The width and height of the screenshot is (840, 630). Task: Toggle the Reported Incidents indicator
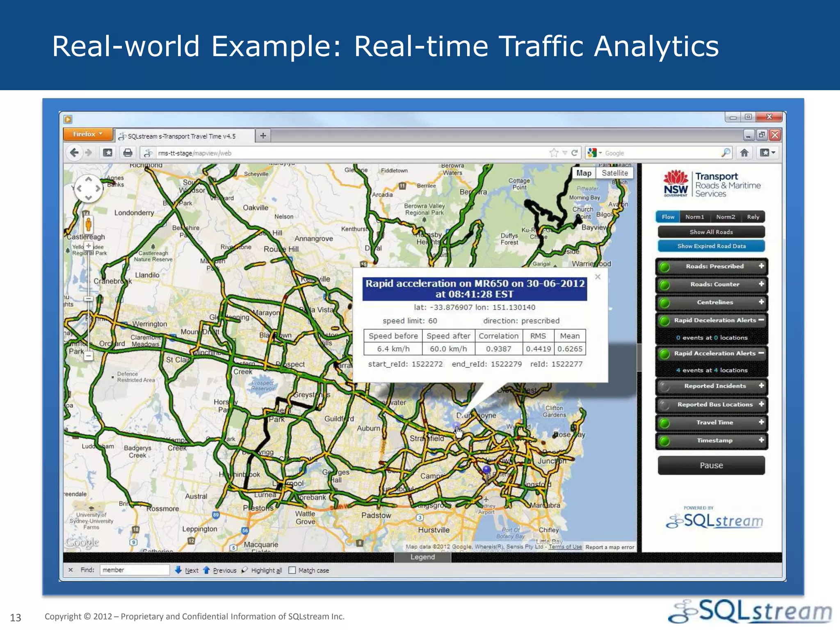pyautogui.click(x=664, y=386)
